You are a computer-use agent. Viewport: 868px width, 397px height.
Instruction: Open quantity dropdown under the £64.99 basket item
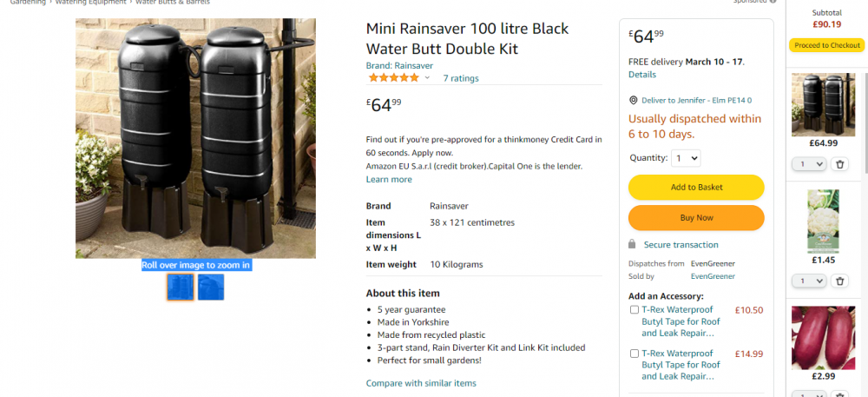click(809, 164)
